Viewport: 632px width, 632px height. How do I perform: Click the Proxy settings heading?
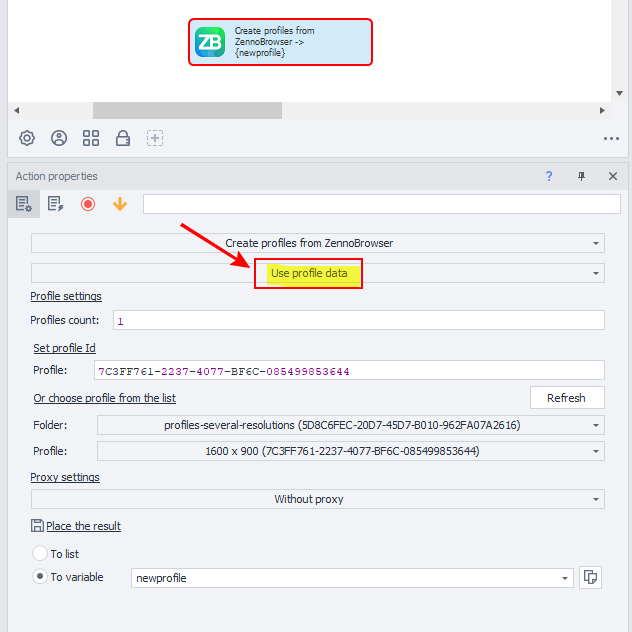coord(65,477)
